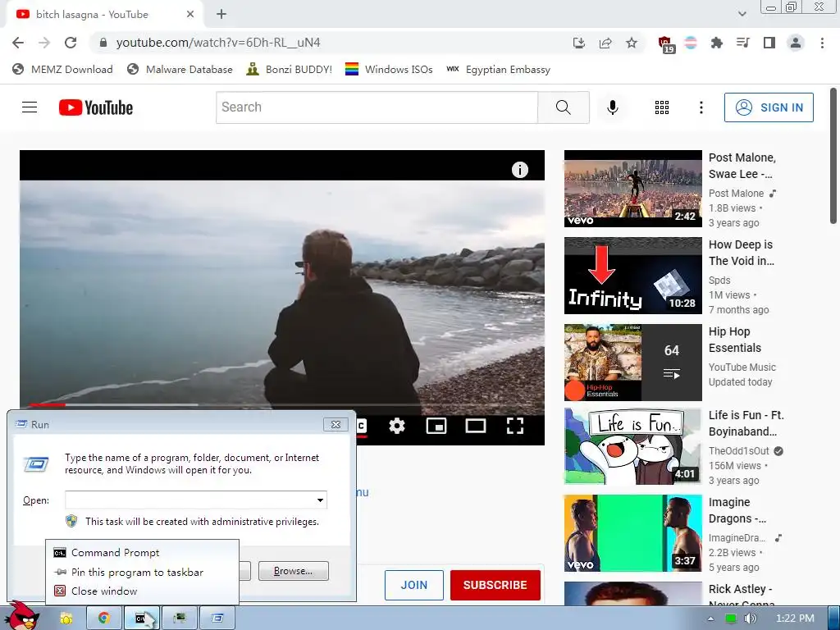Screen dimensions: 840x630
Task: Subscribe to the channel
Action: [495, 585]
